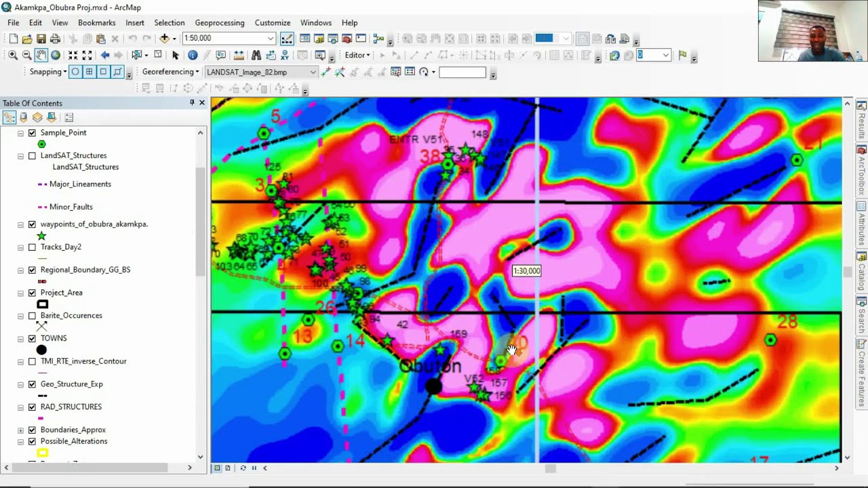Select the Zoom In tool

click(x=13, y=55)
